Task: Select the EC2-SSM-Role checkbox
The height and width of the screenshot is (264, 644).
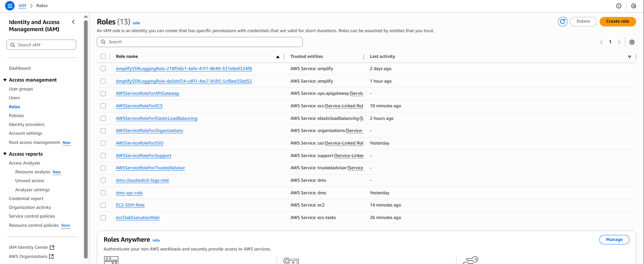Action: coord(103,205)
